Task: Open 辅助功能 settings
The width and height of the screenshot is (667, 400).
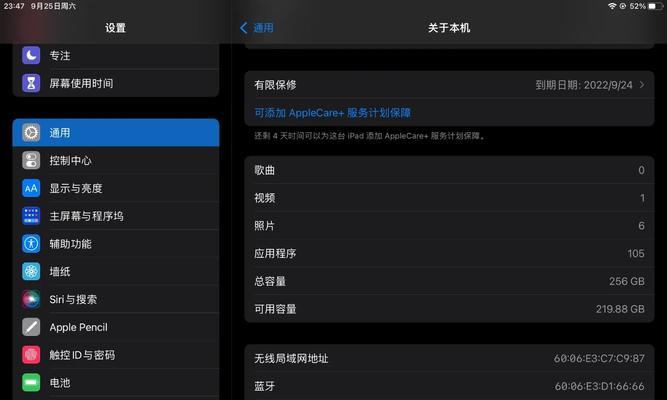Action: click(x=116, y=244)
